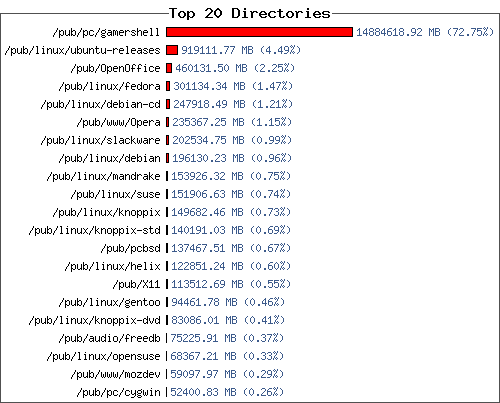Select the value 140191.03 MB (0.69%)
This screenshot has height=403, width=500.
pos(231,230)
